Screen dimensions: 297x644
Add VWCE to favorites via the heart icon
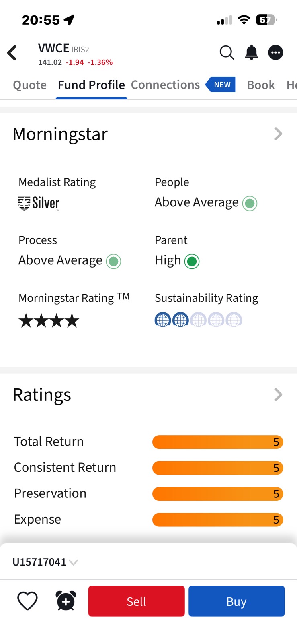pyautogui.click(x=27, y=601)
